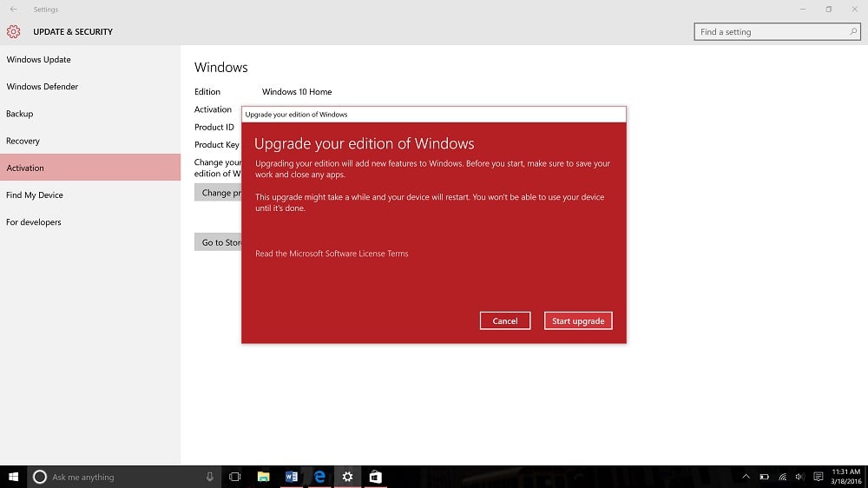Open the For developers page
This screenshot has width=868, height=488.
click(x=90, y=222)
